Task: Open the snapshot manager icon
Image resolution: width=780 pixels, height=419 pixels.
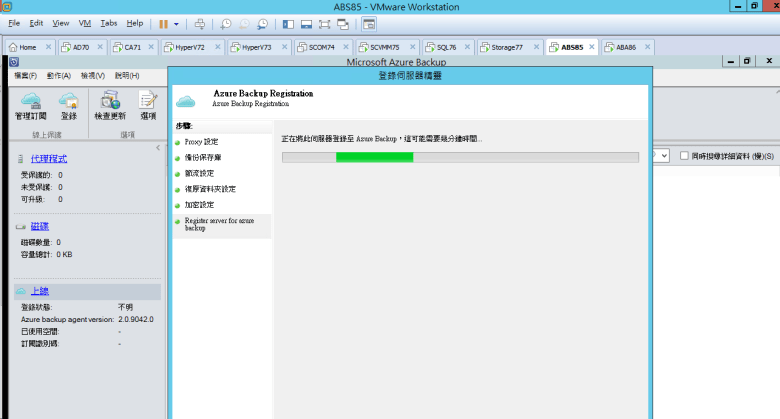Action: click(x=262, y=23)
